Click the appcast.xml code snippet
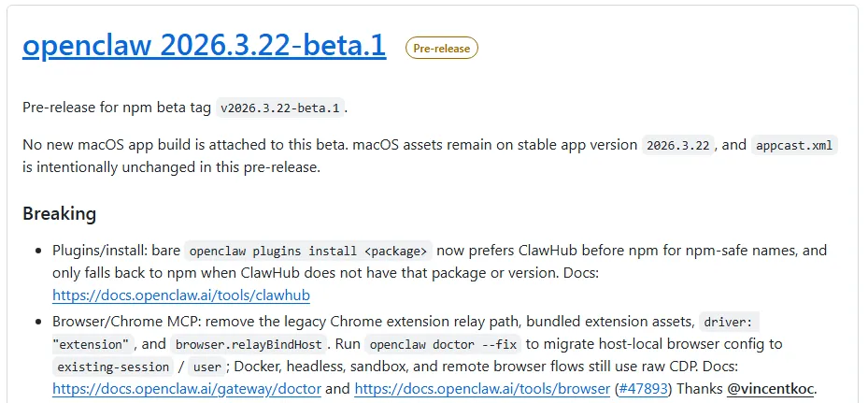The height and width of the screenshot is (403, 868). (794, 145)
